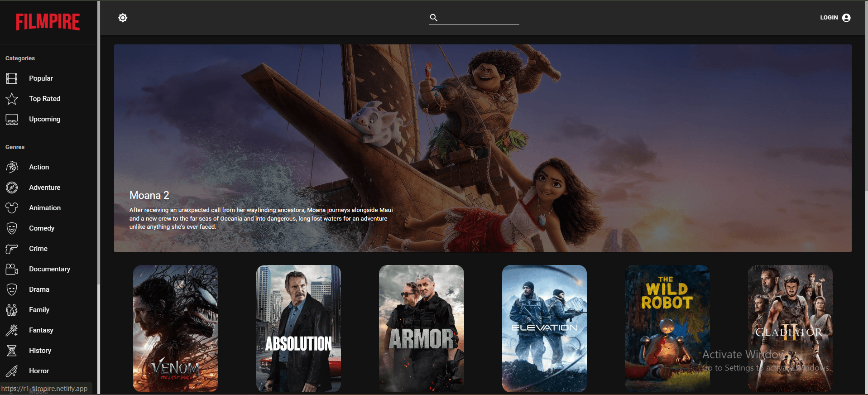868x395 pixels.
Task: Browse the Family genre
Action: click(x=48, y=310)
